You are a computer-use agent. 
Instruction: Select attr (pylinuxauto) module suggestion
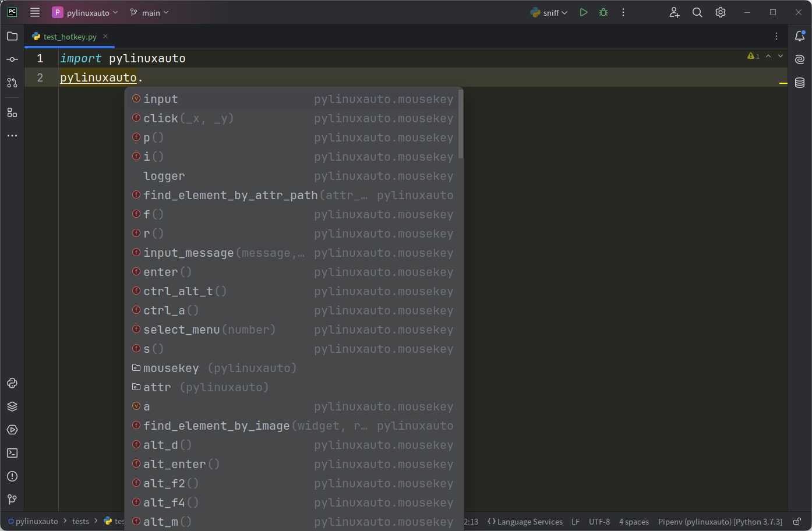point(292,387)
